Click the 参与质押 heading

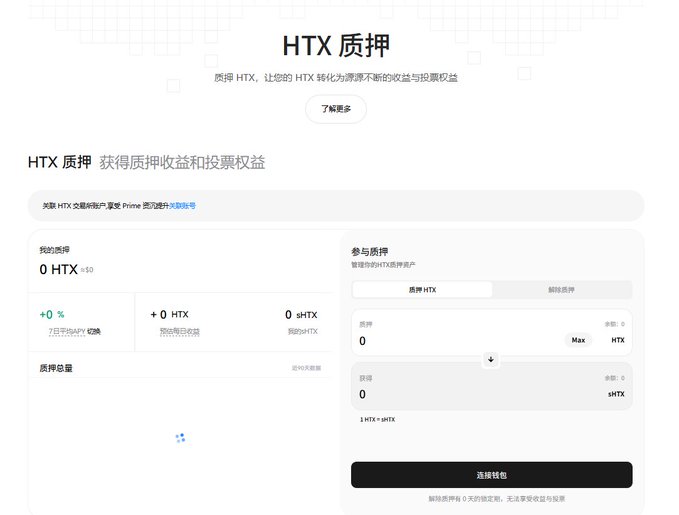[x=369, y=252]
